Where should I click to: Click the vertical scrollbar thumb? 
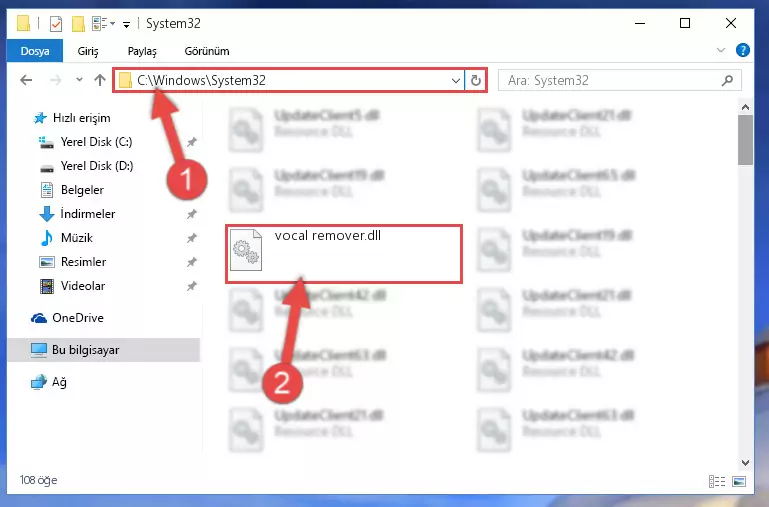point(745,140)
